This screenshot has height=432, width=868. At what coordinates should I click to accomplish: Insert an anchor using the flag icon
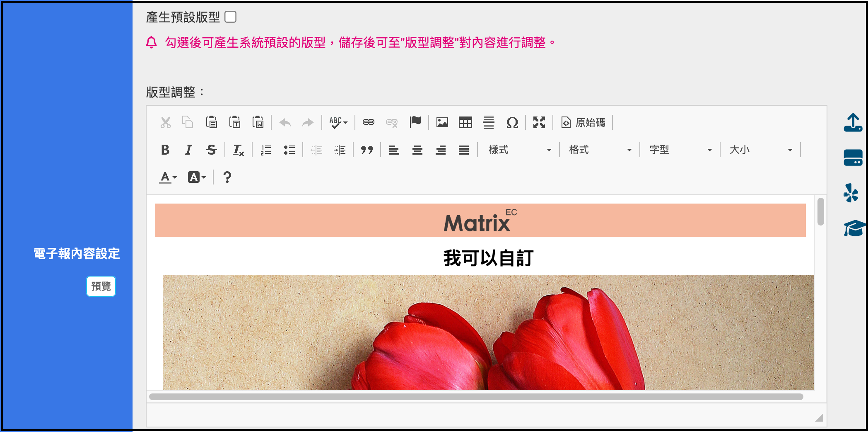(415, 122)
